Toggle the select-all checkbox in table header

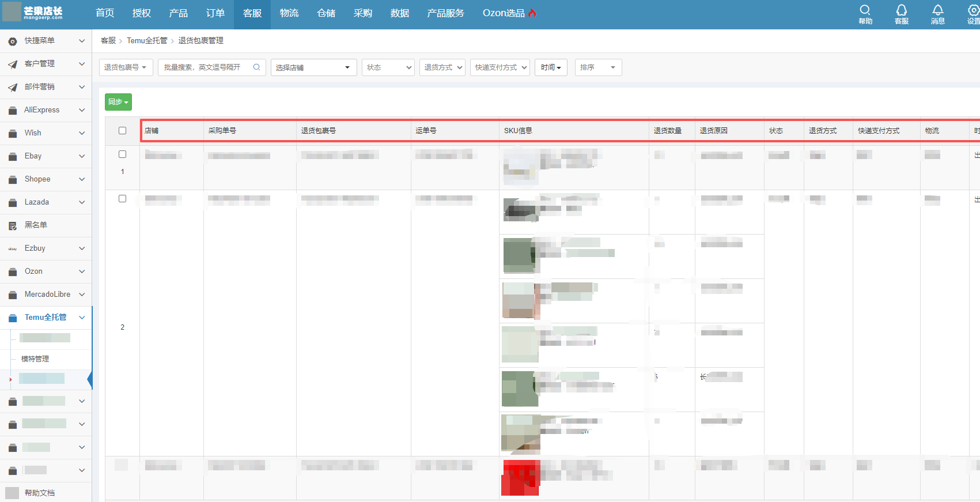[122, 131]
